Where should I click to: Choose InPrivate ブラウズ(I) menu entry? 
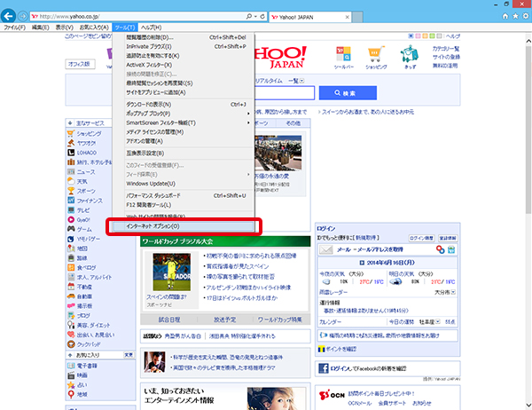tap(184, 46)
